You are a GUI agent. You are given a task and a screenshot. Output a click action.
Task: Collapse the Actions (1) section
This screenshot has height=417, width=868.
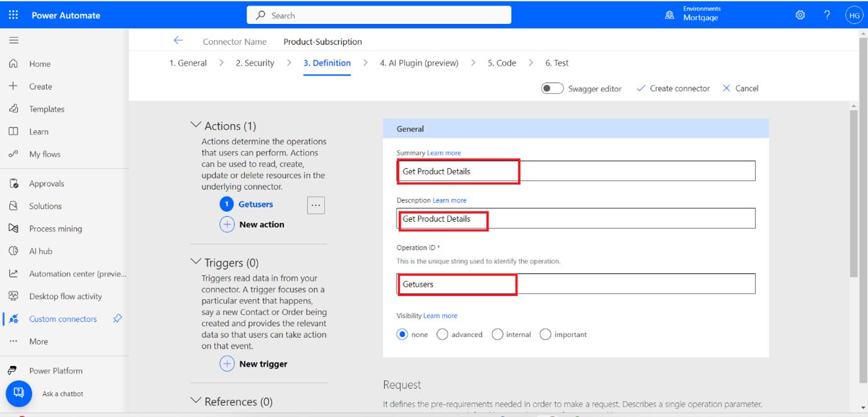coord(196,125)
